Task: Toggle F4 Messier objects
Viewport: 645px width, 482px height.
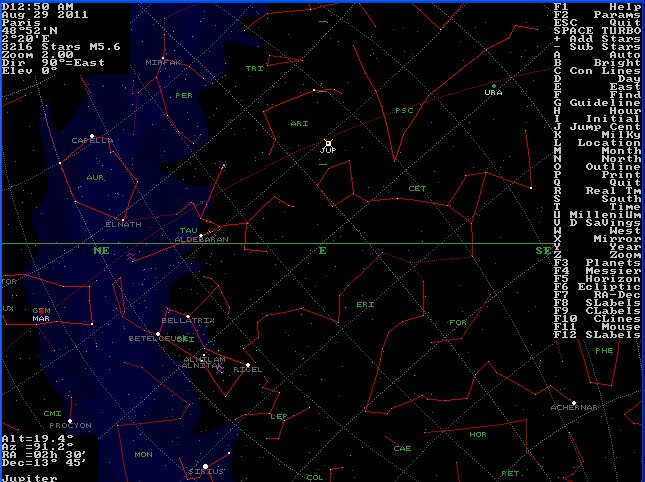Action: tap(597, 271)
